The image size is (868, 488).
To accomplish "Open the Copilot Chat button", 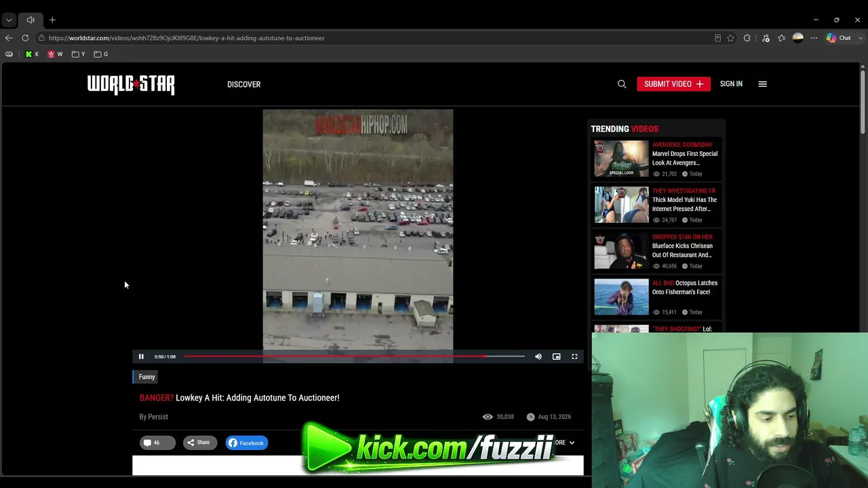I will [x=838, y=38].
